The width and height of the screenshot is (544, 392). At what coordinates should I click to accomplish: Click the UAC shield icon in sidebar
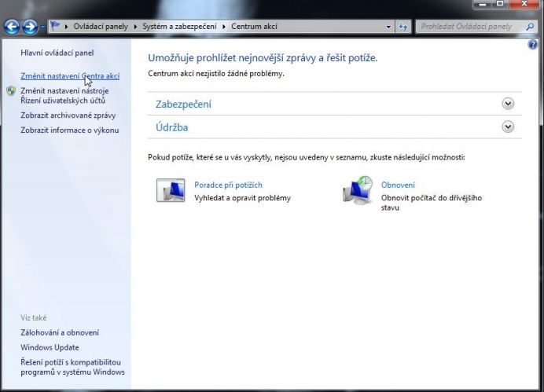tap(11, 91)
